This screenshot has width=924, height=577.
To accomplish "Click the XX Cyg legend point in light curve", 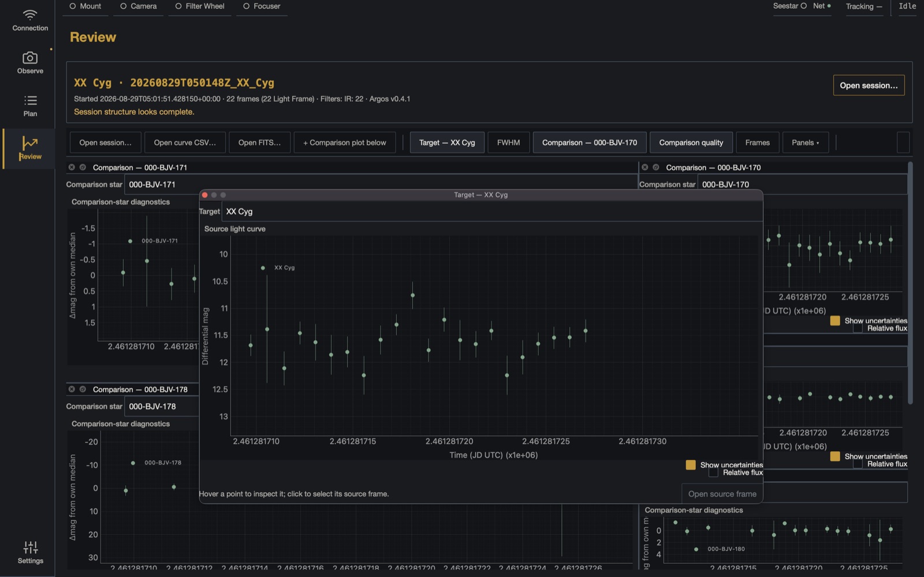I will (263, 268).
